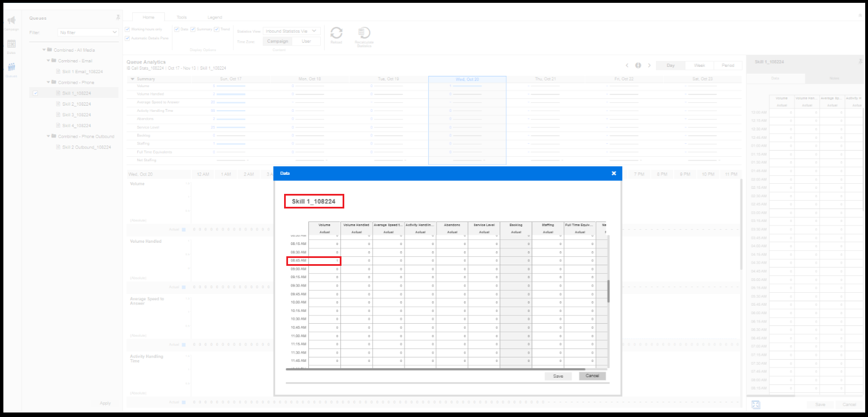868x417 pixels.
Task: Click the Reload circular arrows icon
Action: point(336,33)
